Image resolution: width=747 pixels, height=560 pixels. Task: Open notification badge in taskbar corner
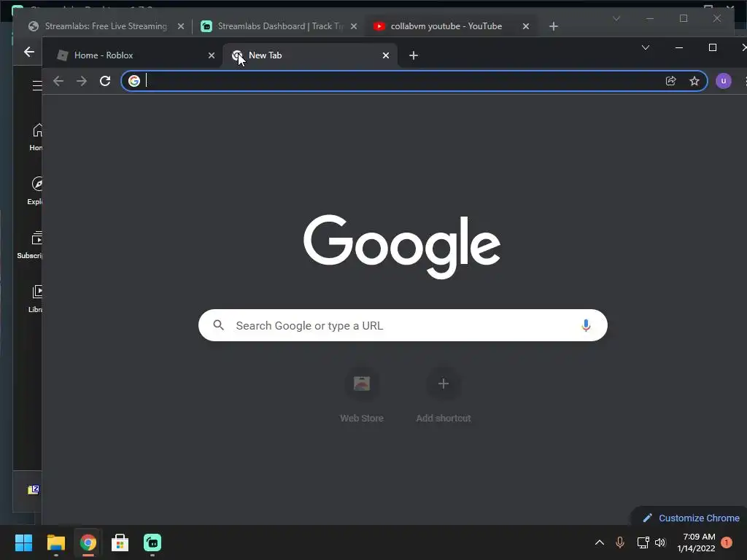pyautogui.click(x=727, y=542)
